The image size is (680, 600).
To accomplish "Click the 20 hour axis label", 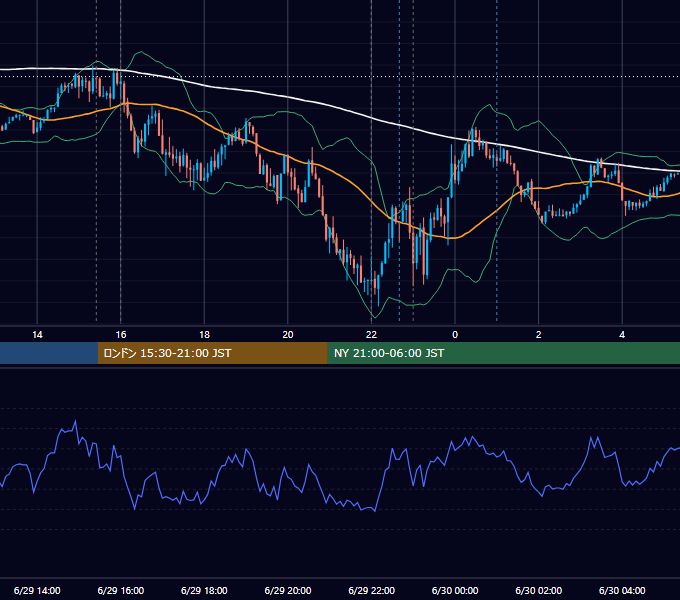I will tap(288, 335).
